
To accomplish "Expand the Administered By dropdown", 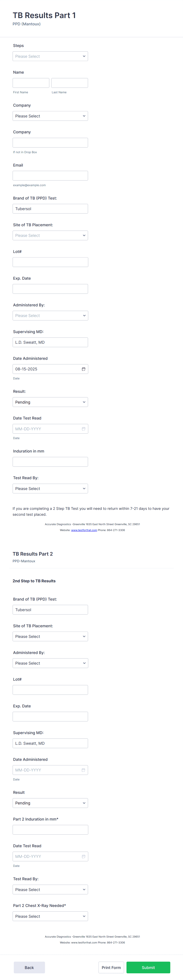I will [x=50, y=315].
